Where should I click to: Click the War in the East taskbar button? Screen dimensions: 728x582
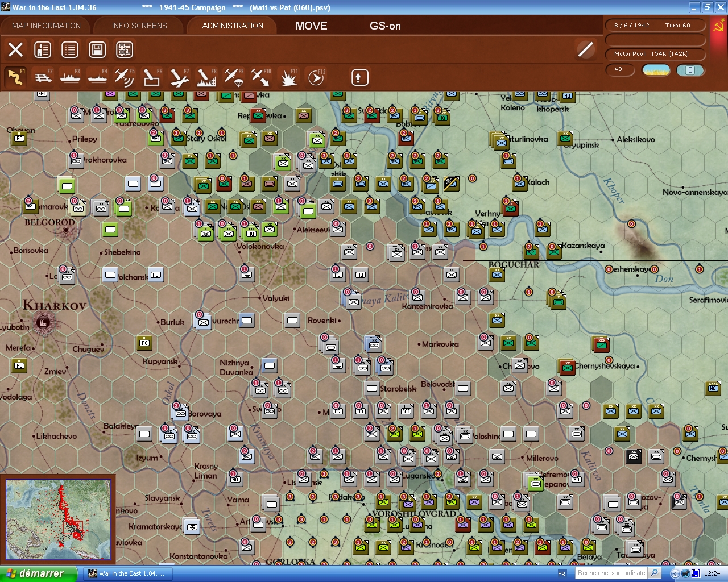pos(127,573)
